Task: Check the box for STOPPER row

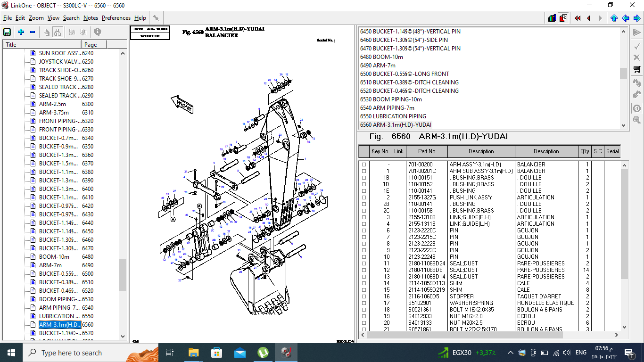Action: (x=364, y=296)
